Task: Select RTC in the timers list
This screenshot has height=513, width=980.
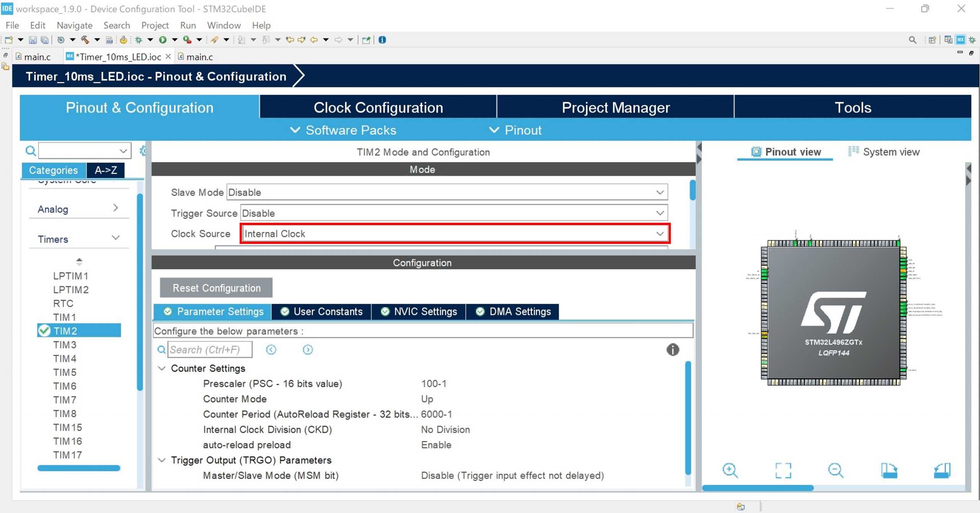Action: pos(63,303)
